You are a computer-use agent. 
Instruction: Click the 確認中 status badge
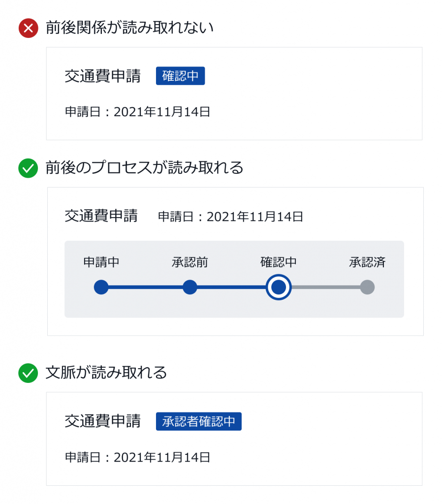point(180,76)
